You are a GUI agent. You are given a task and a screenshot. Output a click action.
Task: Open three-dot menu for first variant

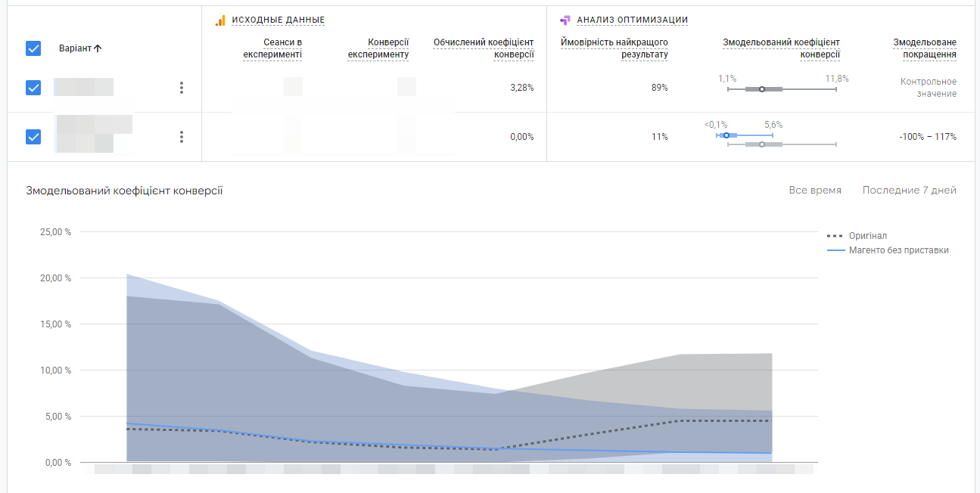pyautogui.click(x=182, y=88)
